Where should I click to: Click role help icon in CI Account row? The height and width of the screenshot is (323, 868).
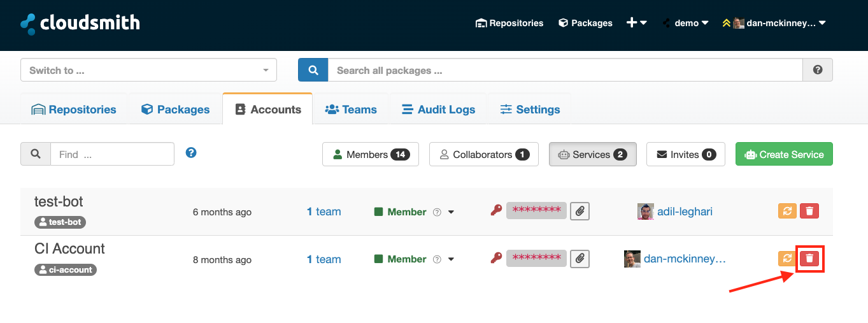coord(437,259)
